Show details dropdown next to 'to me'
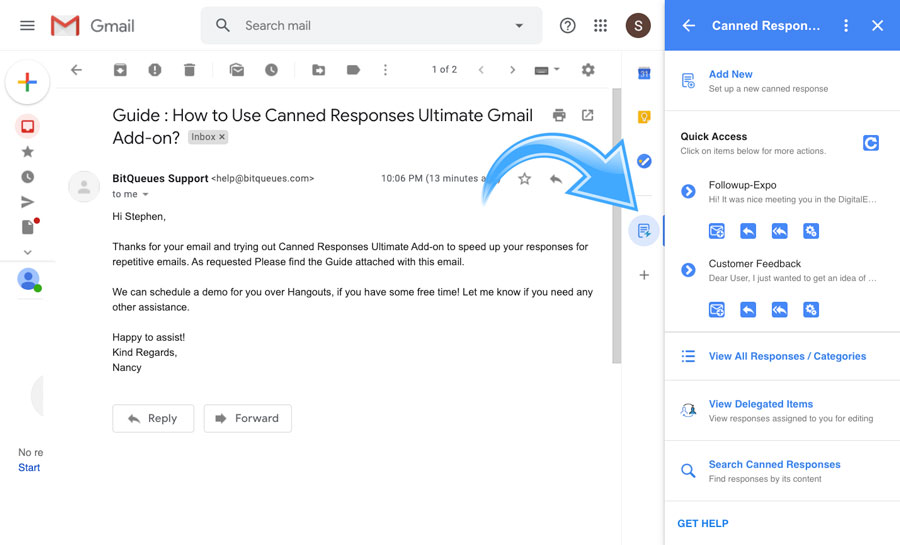900x545 pixels. pos(146,194)
